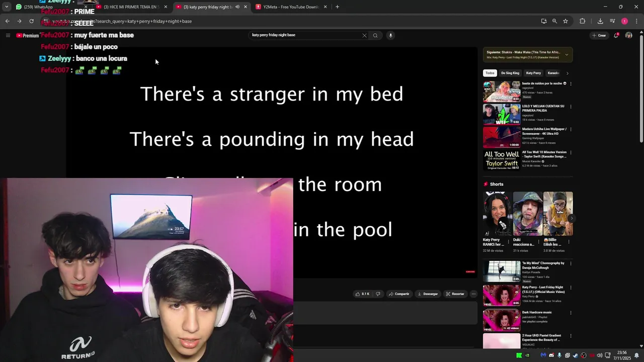Bookmark this page with the star icon
Image resolution: width=644 pixels, height=362 pixels.
click(x=566, y=21)
